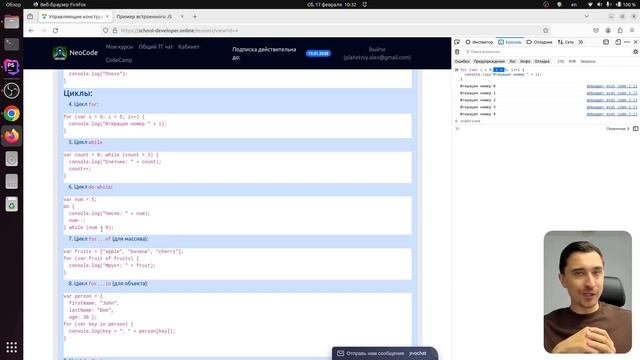Open the Инспектор tab in DevTools
Image resolution: width=640 pixels, height=360 pixels.
[480, 42]
